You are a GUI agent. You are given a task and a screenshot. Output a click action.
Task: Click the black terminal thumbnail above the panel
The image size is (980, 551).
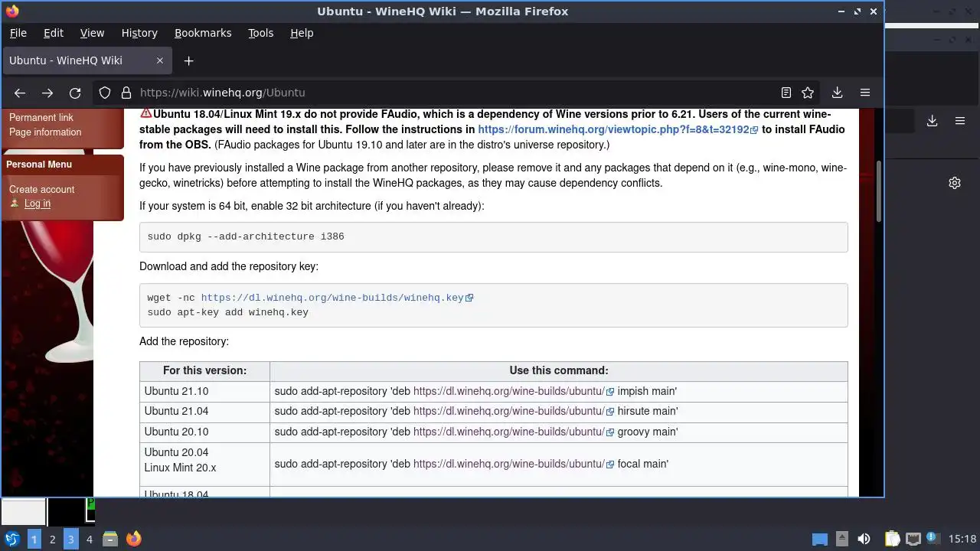click(x=71, y=511)
